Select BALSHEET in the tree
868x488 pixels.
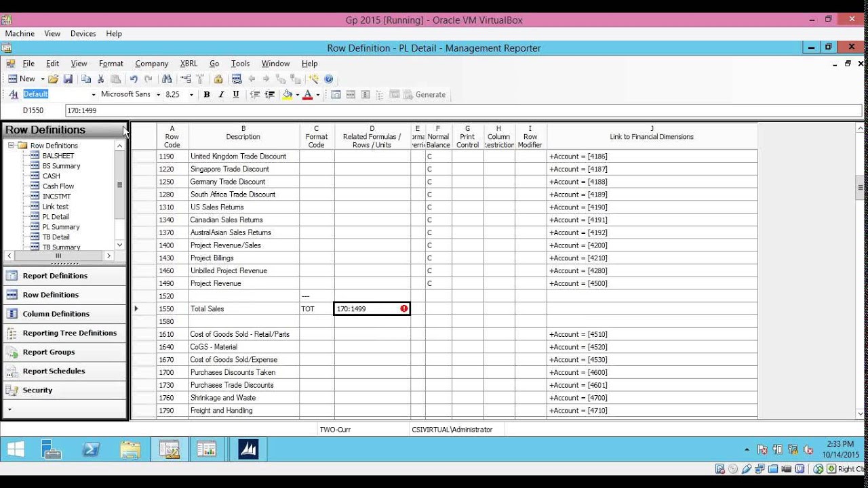58,156
